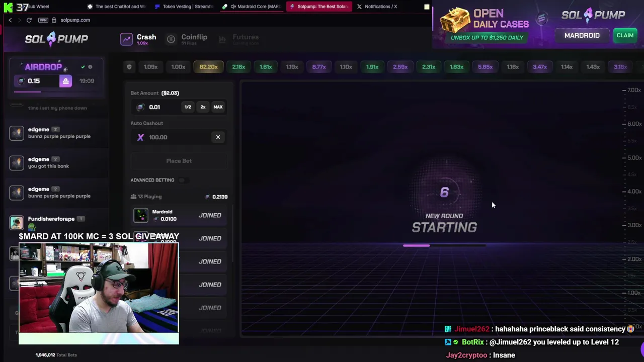
Task: Click the green CLAIM button
Action: [625, 35]
